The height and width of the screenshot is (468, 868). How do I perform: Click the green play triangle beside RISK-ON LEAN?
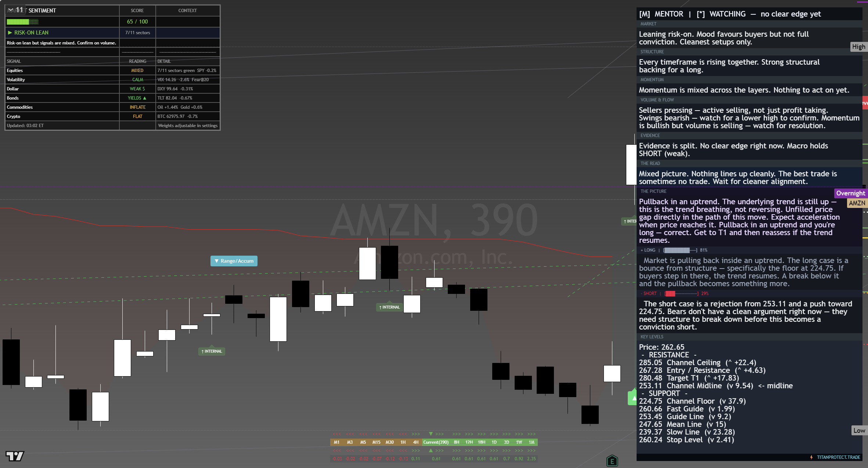[x=10, y=33]
